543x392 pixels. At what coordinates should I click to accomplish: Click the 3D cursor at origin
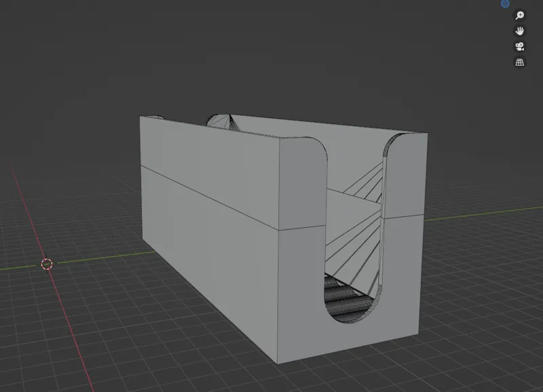[x=47, y=264]
